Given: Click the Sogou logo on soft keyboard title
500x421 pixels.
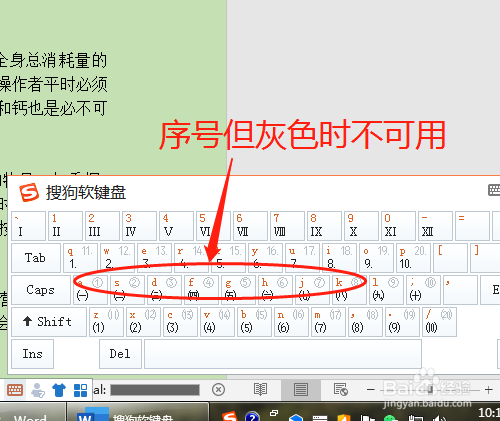Looking at the screenshot, I should click(29, 192).
